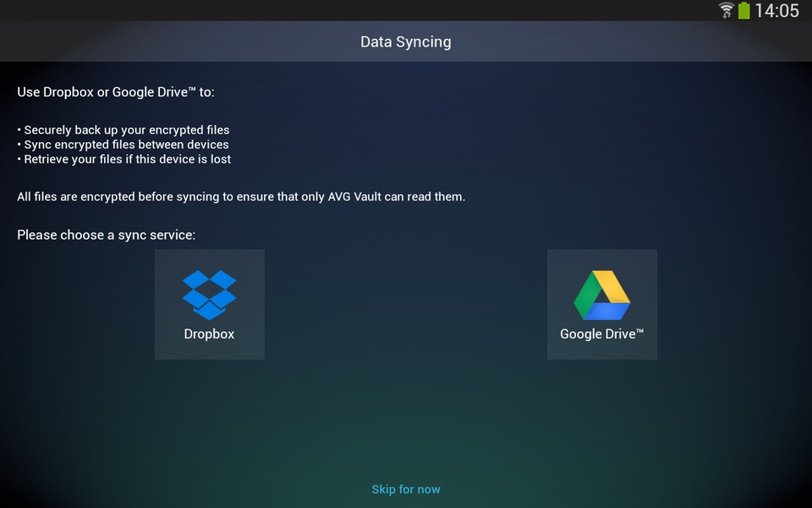Screen dimensions: 812x508
Task: Tap the AVG Vault encryption notice sentence
Action: click(x=241, y=197)
